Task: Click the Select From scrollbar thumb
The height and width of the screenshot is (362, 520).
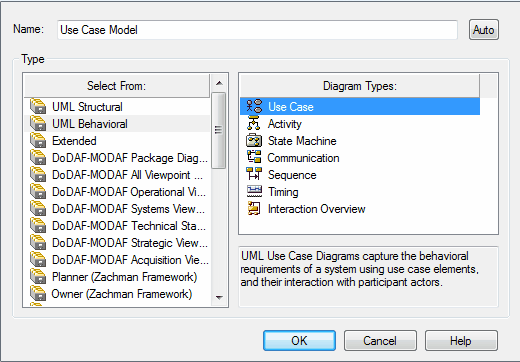Action: click(219, 130)
